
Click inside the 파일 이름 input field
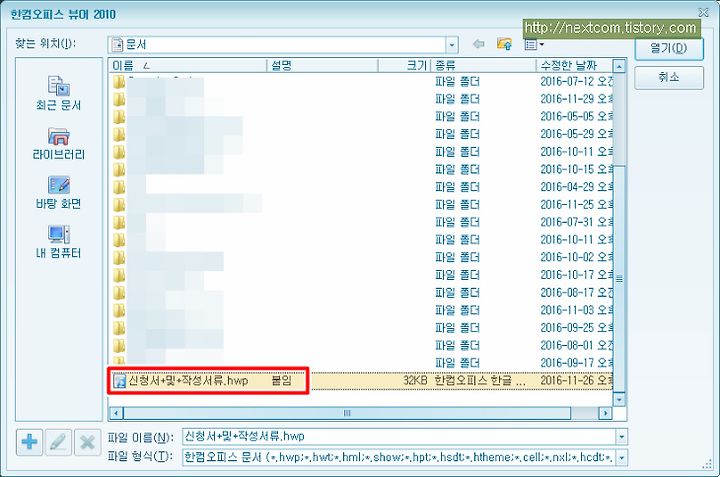coord(399,437)
